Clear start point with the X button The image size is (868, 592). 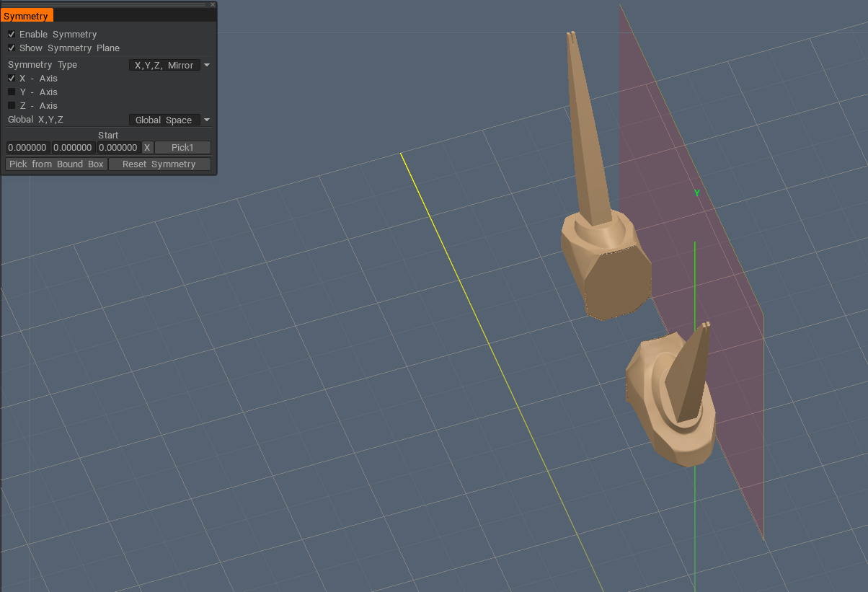point(147,148)
